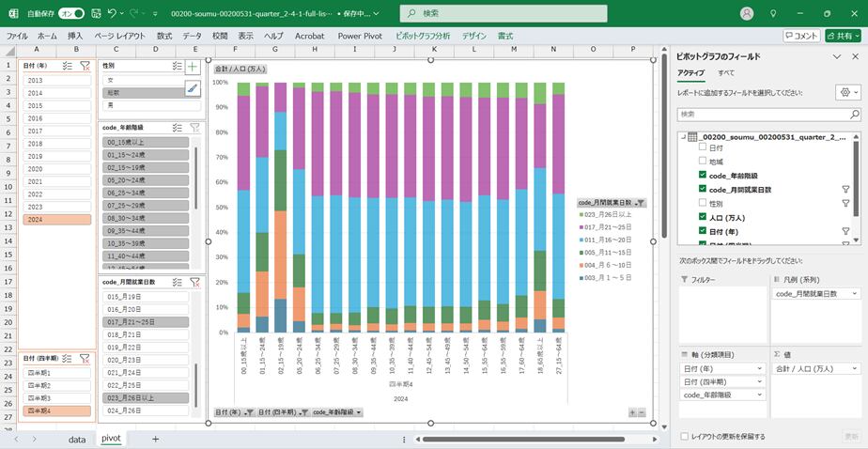Add a new sheet with plus button
868x449 pixels.
[x=155, y=439]
